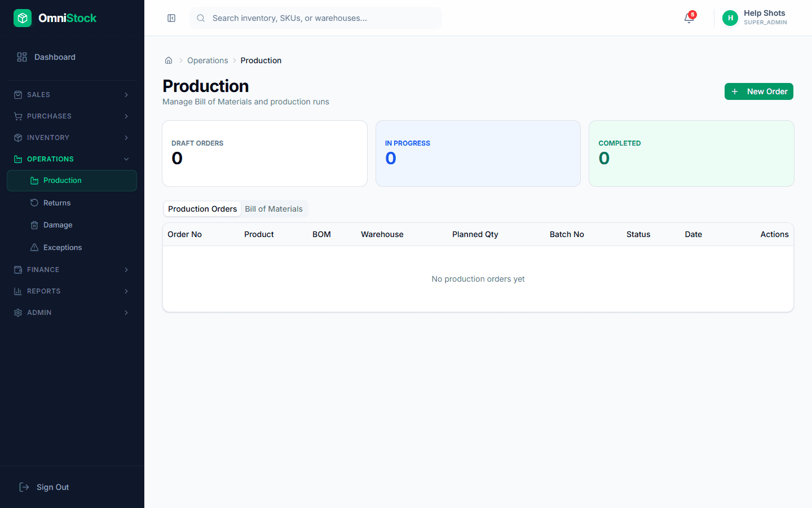The width and height of the screenshot is (812, 508).
Task: Go to Operations breadcrumb link
Action: click(x=208, y=60)
